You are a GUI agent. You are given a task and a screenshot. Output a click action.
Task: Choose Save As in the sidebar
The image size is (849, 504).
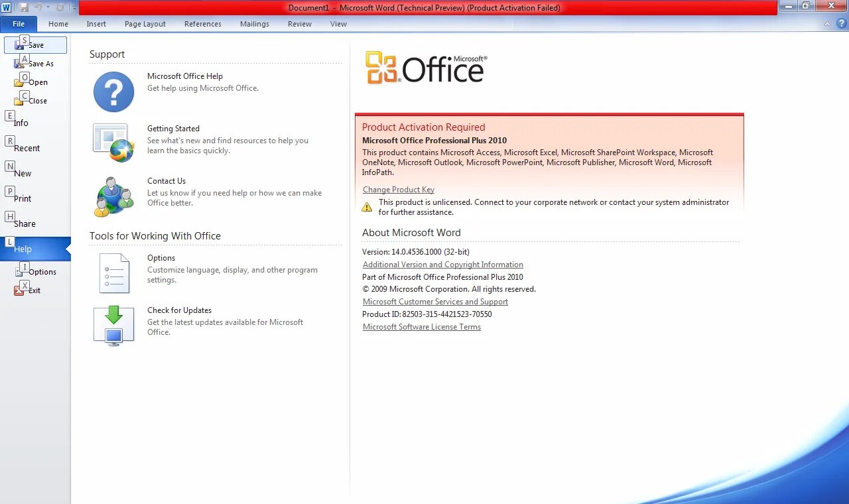(x=35, y=64)
